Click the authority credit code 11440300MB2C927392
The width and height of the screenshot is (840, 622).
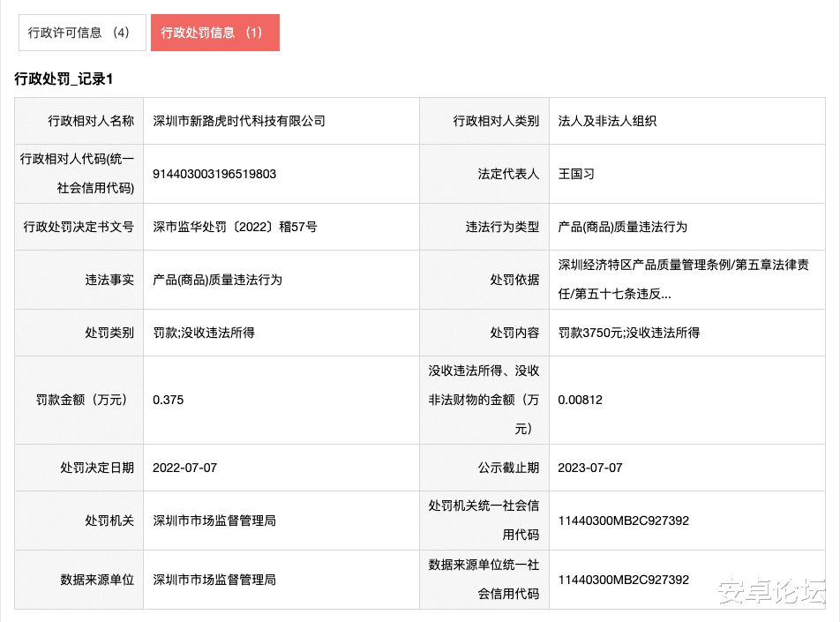point(619,521)
